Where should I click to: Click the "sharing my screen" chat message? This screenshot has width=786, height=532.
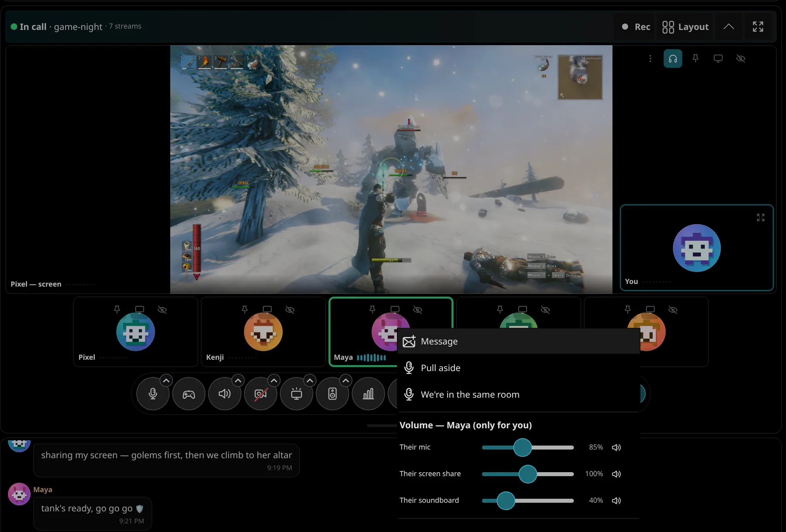pyautogui.click(x=166, y=460)
